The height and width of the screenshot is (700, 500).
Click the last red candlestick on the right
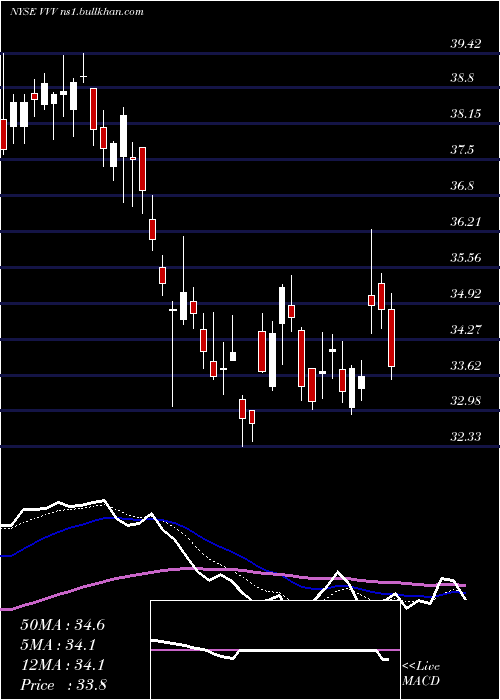click(x=392, y=338)
